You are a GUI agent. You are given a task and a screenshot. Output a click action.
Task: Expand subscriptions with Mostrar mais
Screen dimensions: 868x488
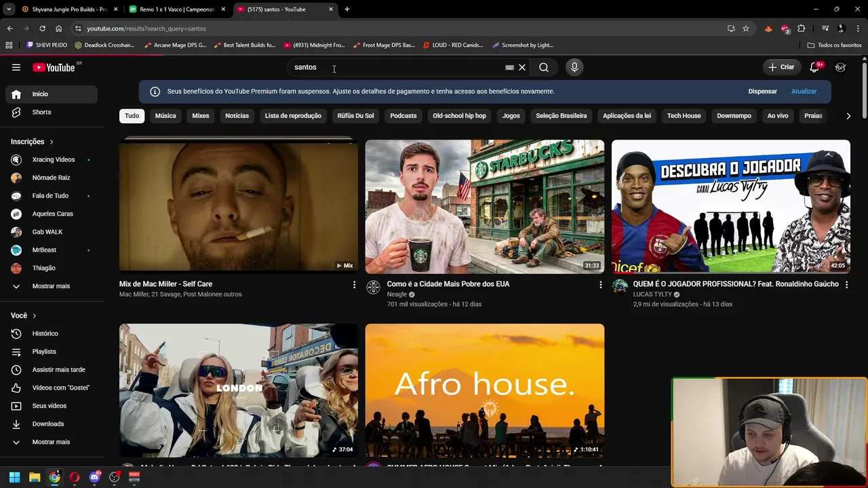pos(52,286)
